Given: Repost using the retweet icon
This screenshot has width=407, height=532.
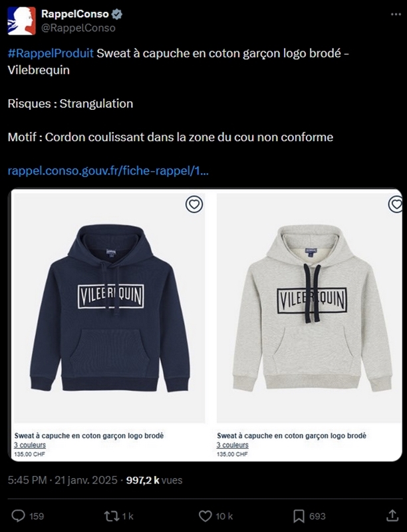Looking at the screenshot, I should coord(111,516).
